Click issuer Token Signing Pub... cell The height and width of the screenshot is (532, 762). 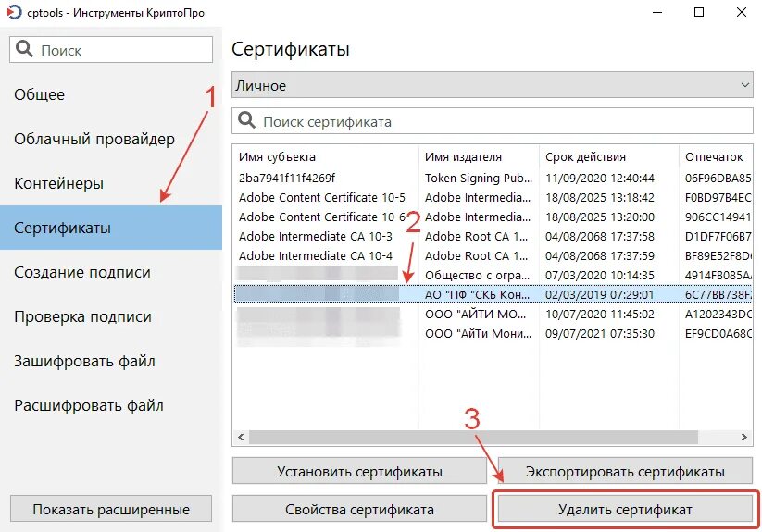pyautogui.click(x=479, y=179)
